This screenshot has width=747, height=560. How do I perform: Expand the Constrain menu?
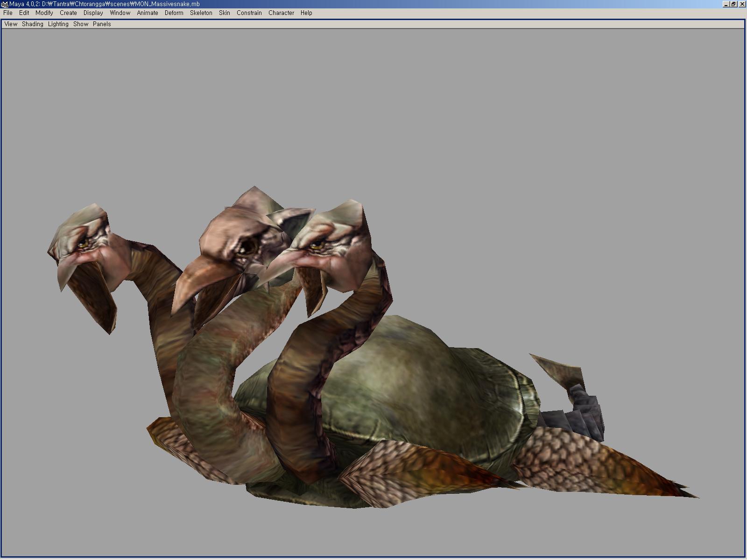(x=249, y=13)
